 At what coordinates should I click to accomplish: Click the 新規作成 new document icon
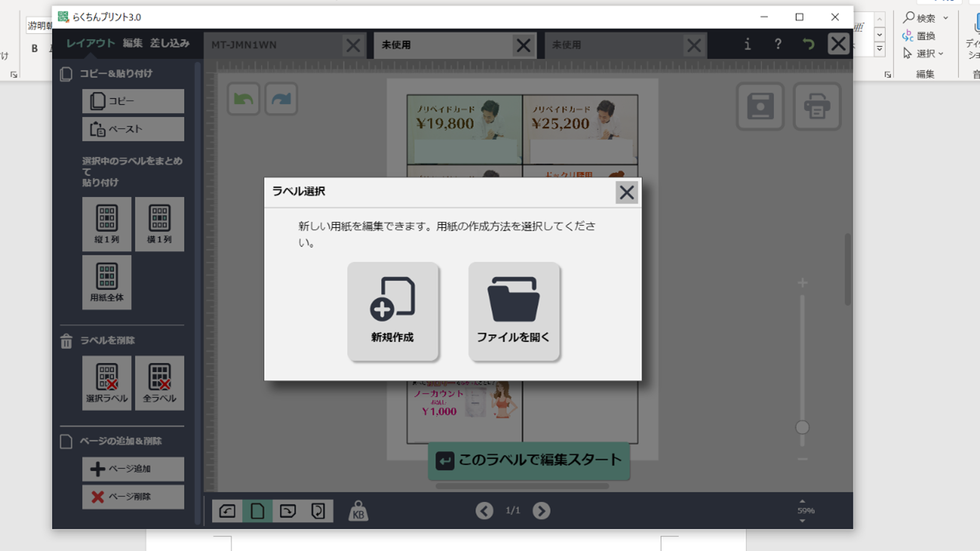[x=392, y=310]
